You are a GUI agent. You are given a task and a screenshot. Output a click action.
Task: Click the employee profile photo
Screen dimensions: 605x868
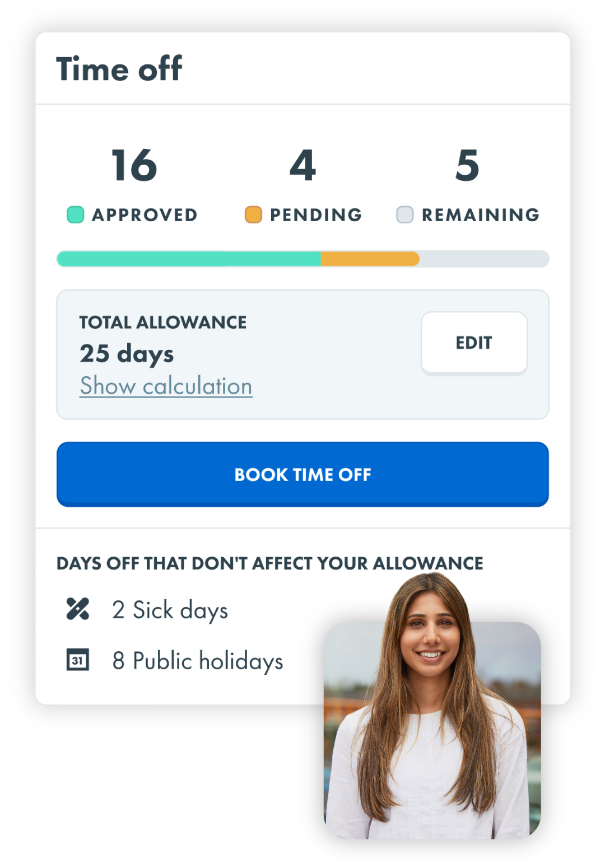pos(432,728)
